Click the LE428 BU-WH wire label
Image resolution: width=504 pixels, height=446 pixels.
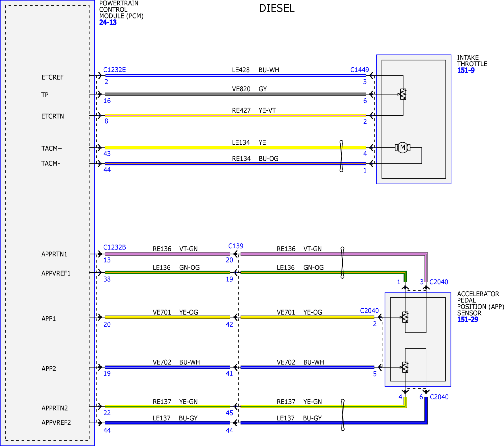(256, 70)
